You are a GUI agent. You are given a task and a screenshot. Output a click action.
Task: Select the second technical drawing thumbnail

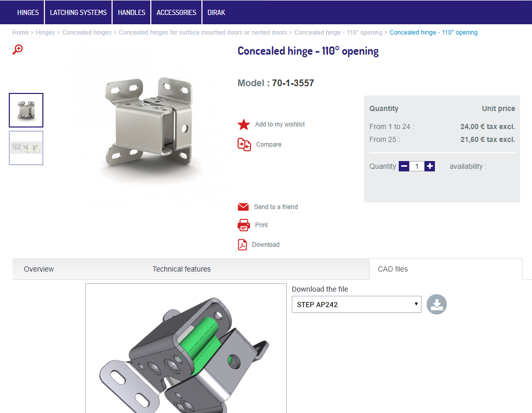click(26, 148)
